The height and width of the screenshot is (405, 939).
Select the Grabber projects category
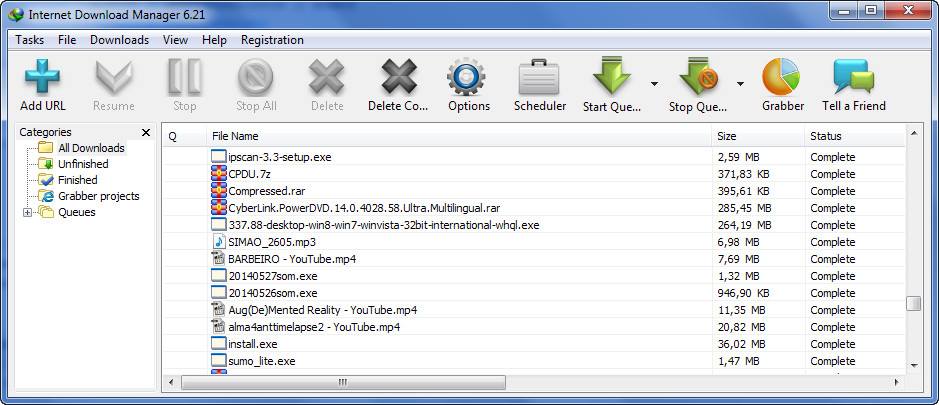[x=98, y=196]
